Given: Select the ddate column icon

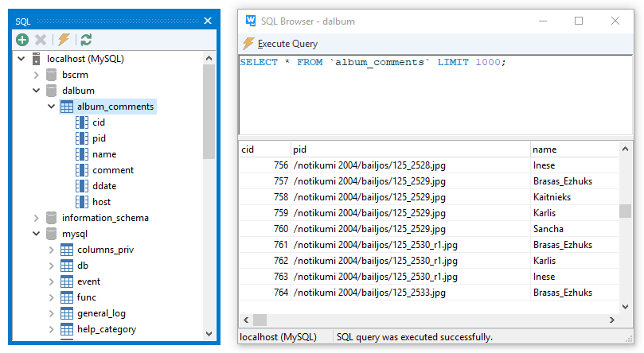Looking at the screenshot, I should tap(82, 186).
